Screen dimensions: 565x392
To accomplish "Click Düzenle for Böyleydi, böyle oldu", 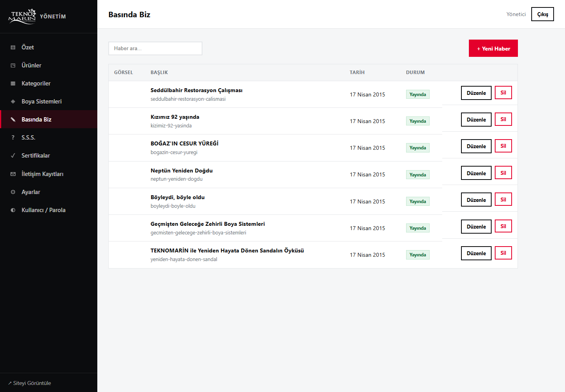I will 476,200.
